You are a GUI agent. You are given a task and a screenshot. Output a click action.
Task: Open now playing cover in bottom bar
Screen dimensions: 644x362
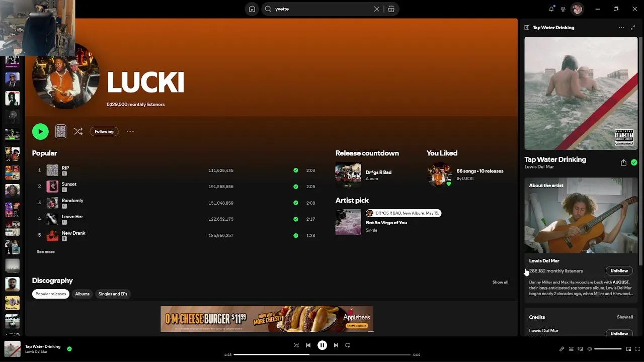[x=13, y=349]
